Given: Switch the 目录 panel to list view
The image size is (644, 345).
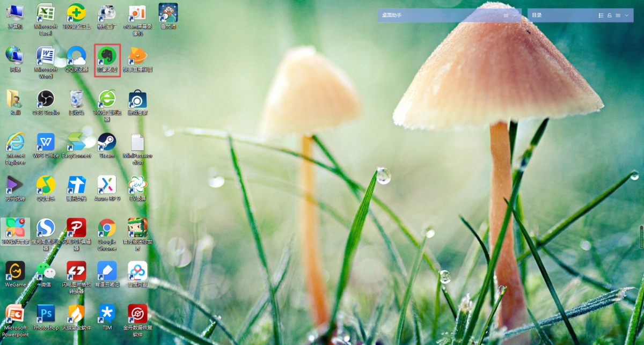Looking at the screenshot, I should coord(601,16).
